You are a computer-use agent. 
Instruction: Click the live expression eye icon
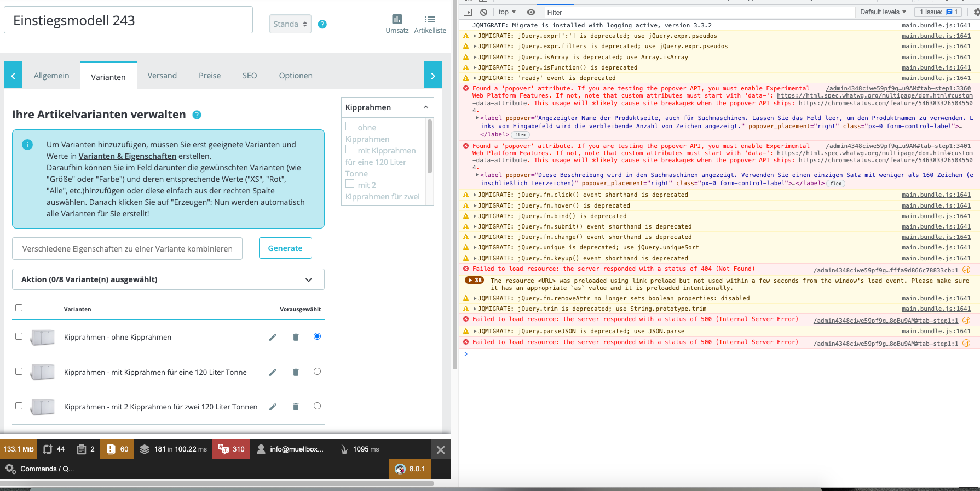(531, 12)
